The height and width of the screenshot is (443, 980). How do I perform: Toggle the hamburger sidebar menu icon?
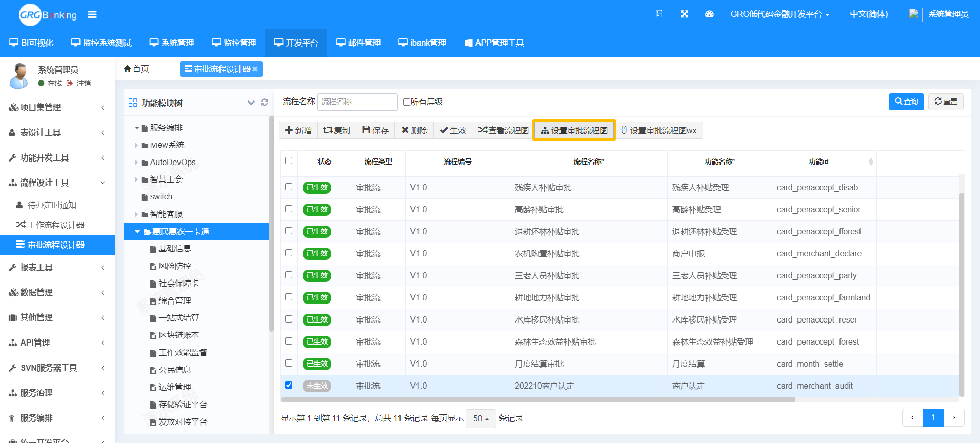(92, 14)
